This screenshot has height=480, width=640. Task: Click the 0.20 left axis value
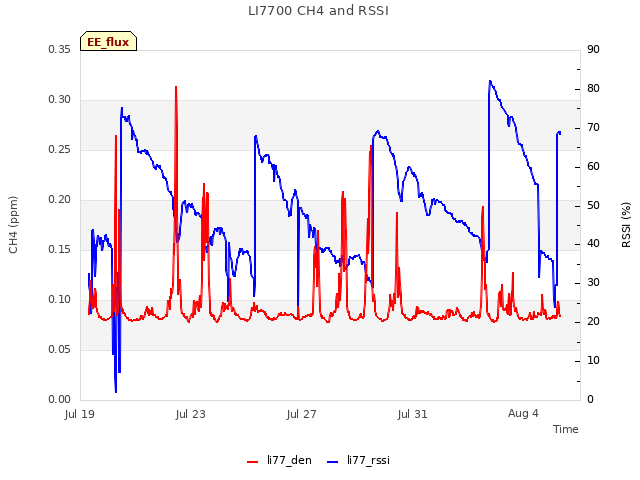[x=60, y=200]
